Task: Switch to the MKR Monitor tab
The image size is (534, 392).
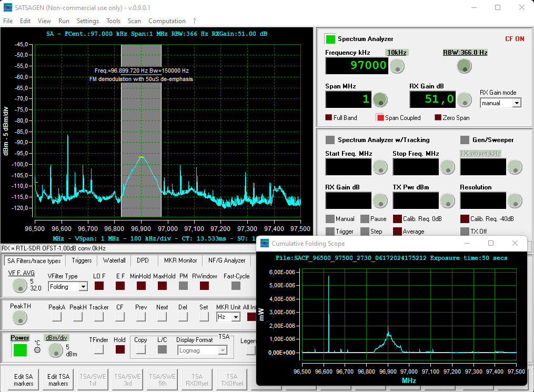Action: point(180,260)
